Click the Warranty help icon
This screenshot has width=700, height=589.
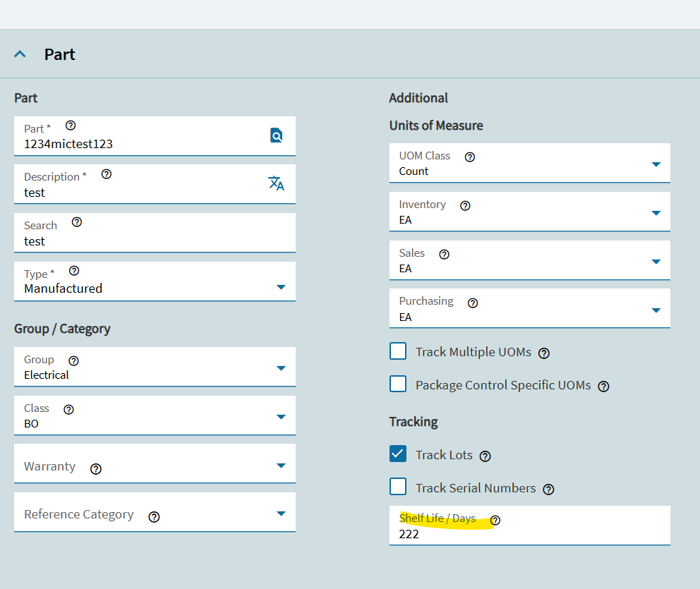pyautogui.click(x=95, y=469)
